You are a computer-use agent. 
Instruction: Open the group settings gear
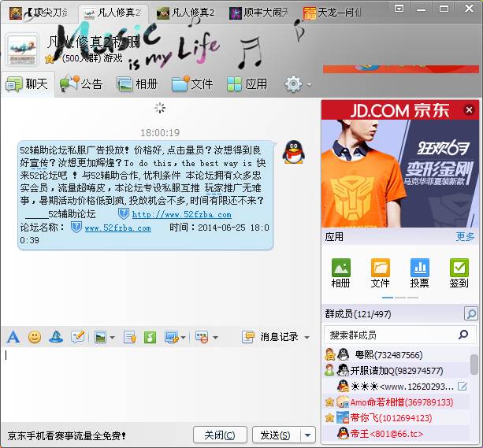293,83
